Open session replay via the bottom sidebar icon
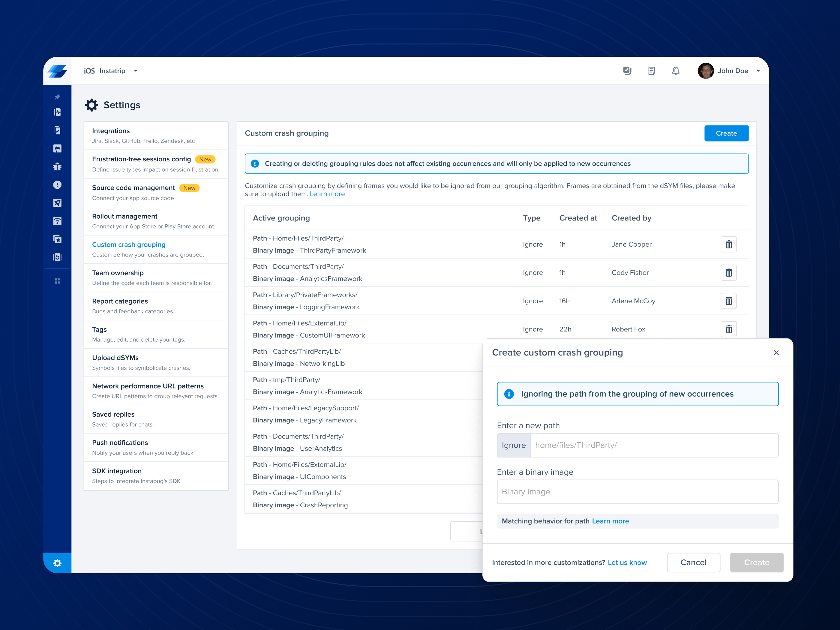 57,257
